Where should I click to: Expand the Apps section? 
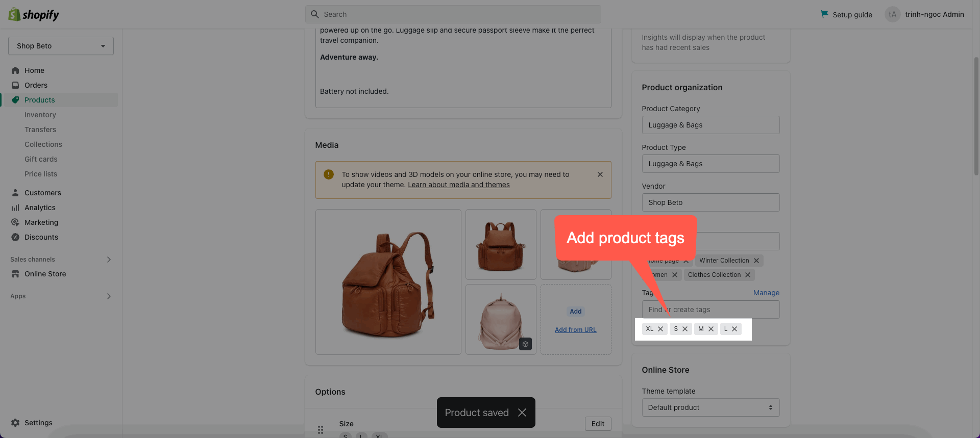pos(108,296)
